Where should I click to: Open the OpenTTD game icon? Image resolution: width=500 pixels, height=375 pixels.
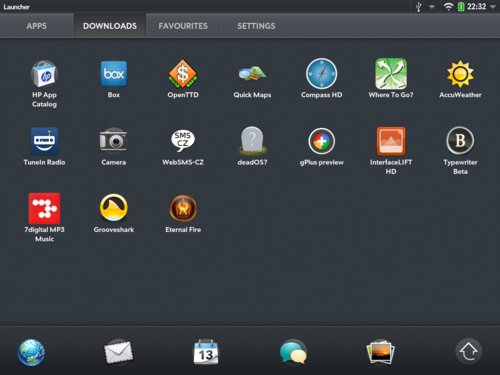183,74
